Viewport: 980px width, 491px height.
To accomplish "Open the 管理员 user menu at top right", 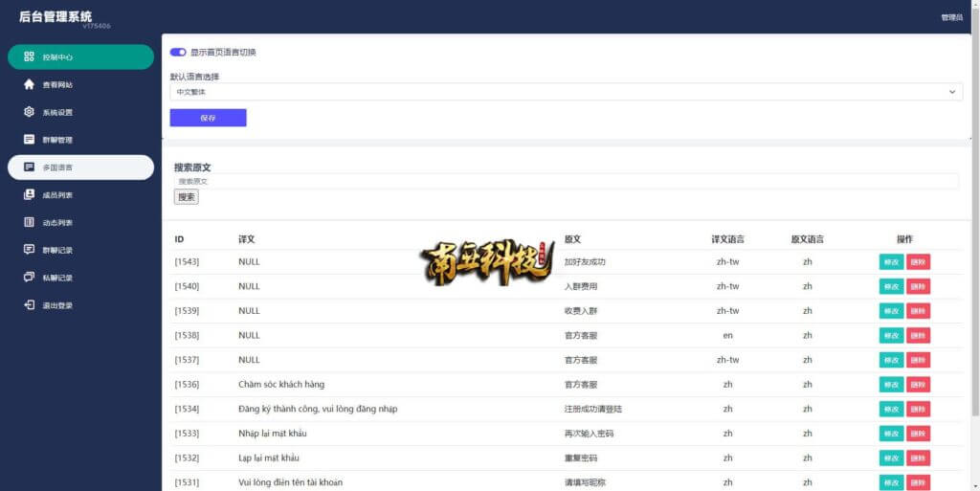I will point(951,17).
